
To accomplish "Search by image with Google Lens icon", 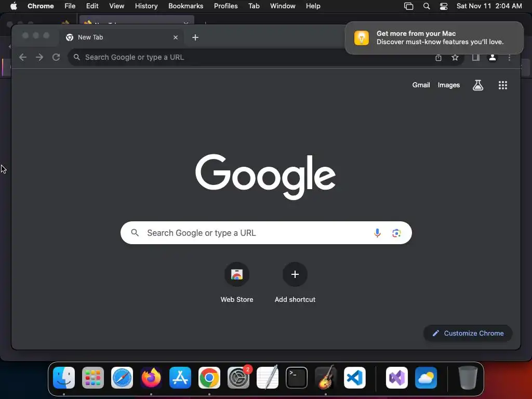I will 396,233.
